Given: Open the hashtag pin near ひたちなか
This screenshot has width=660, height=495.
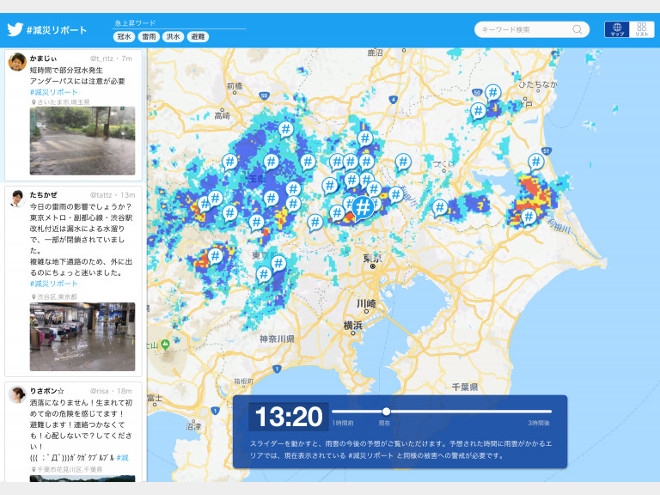Looking at the screenshot, I should point(493,91).
